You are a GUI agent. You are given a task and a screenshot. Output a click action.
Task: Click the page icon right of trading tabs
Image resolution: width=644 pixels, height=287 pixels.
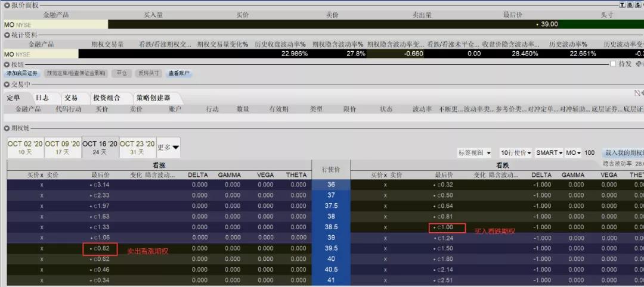click(x=637, y=93)
